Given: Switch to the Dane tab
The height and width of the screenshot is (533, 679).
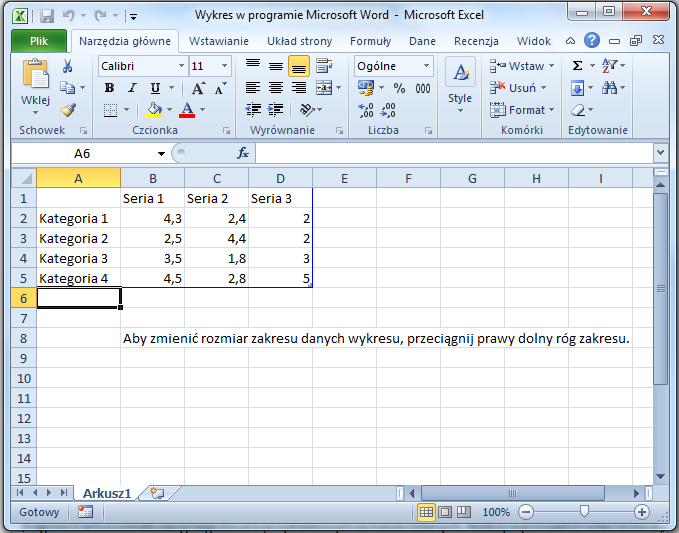Looking at the screenshot, I should [x=422, y=41].
